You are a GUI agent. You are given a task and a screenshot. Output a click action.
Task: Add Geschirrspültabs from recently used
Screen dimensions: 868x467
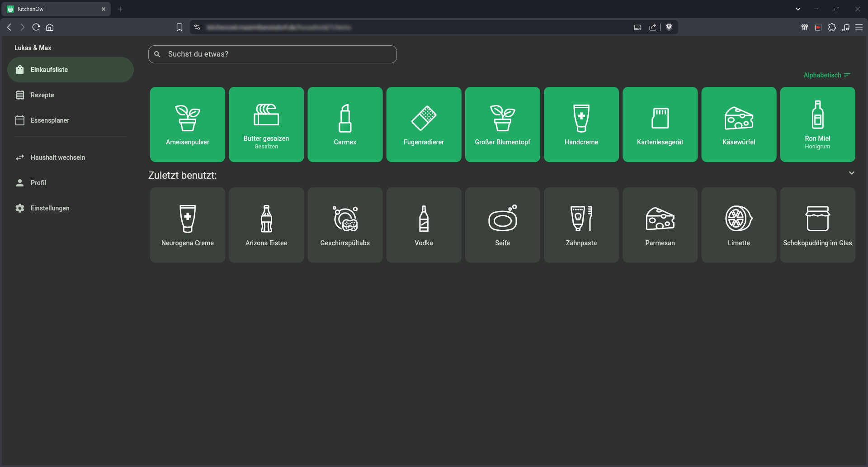pos(345,225)
